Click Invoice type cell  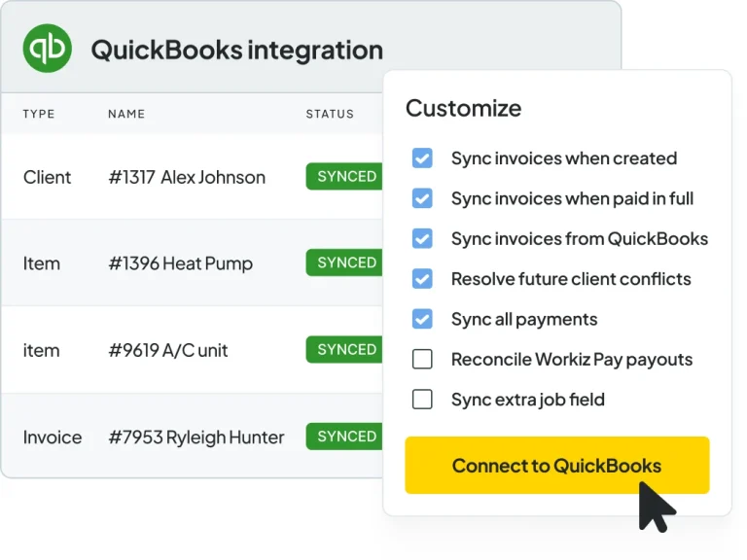click(53, 437)
